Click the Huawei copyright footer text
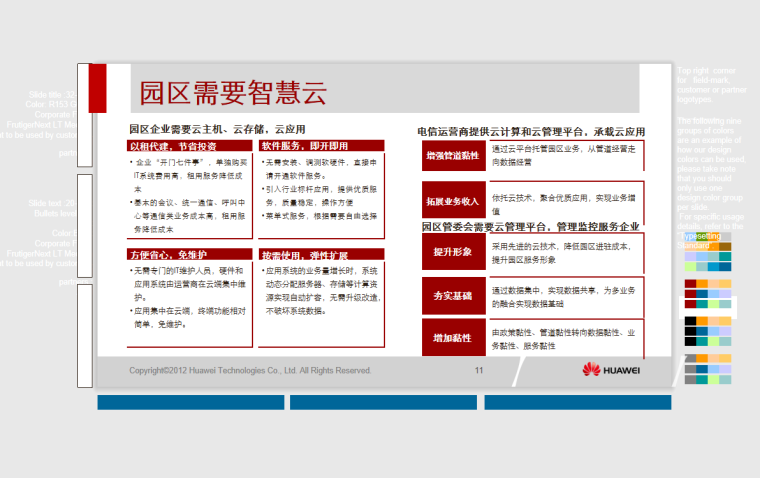Viewport: 760px width, 478px height. pyautogui.click(x=250, y=370)
